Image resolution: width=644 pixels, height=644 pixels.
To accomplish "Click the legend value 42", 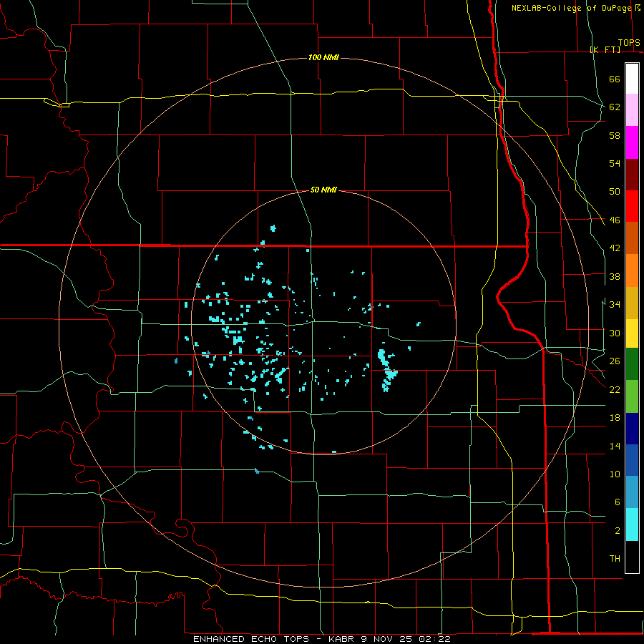I will tap(615, 248).
